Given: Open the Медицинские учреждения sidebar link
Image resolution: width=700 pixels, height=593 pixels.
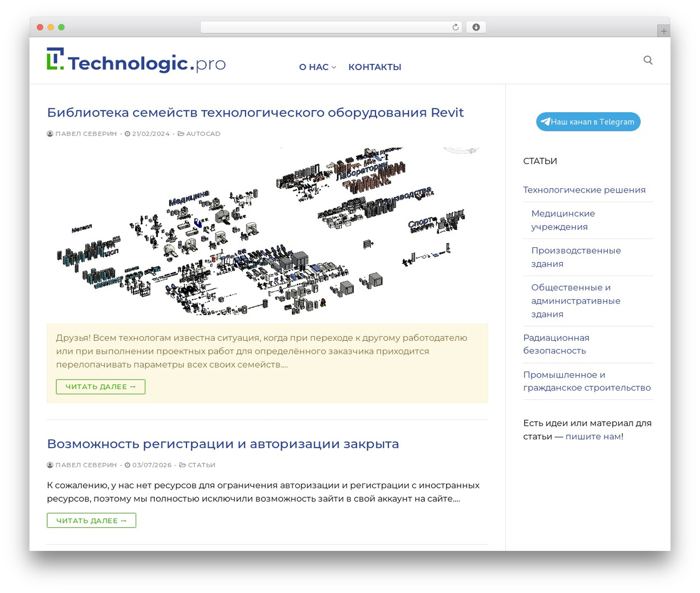Looking at the screenshot, I should 563,220.
